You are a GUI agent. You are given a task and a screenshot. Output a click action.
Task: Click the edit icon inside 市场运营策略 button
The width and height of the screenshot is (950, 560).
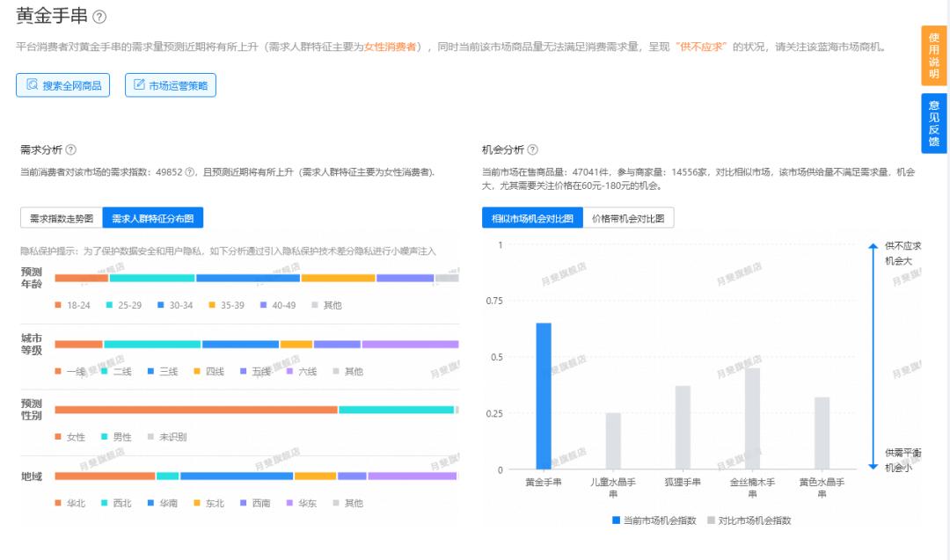coord(139,85)
